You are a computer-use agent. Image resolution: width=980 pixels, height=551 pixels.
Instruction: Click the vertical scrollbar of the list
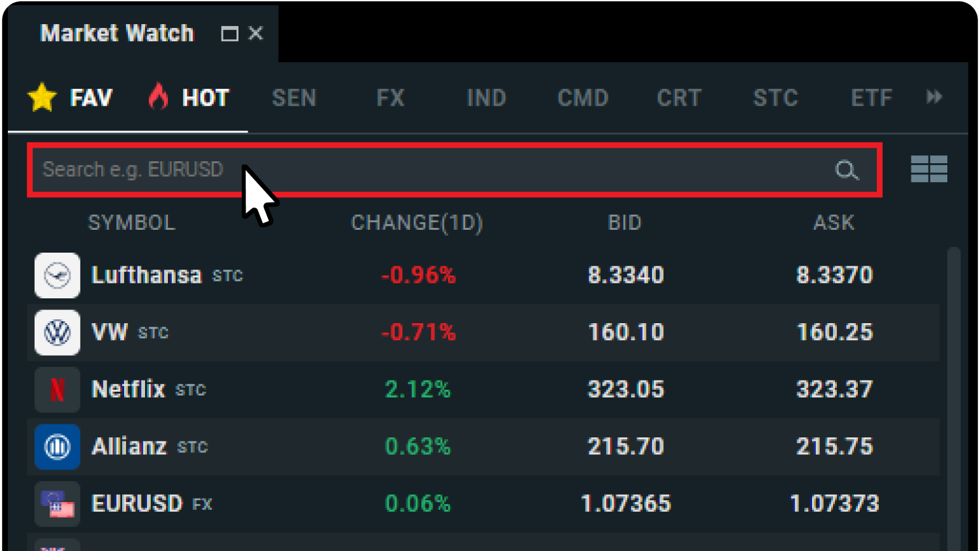[954, 392]
